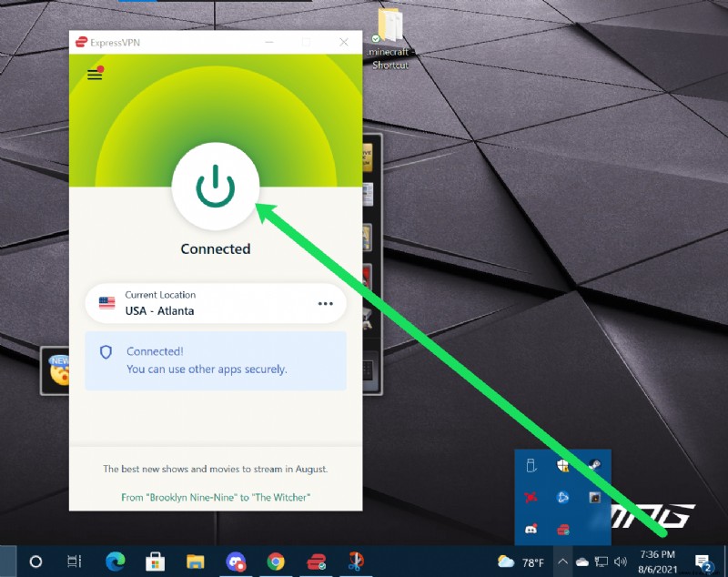The image size is (728, 577).
Task: Toggle the VPN power button off
Action: [216, 187]
